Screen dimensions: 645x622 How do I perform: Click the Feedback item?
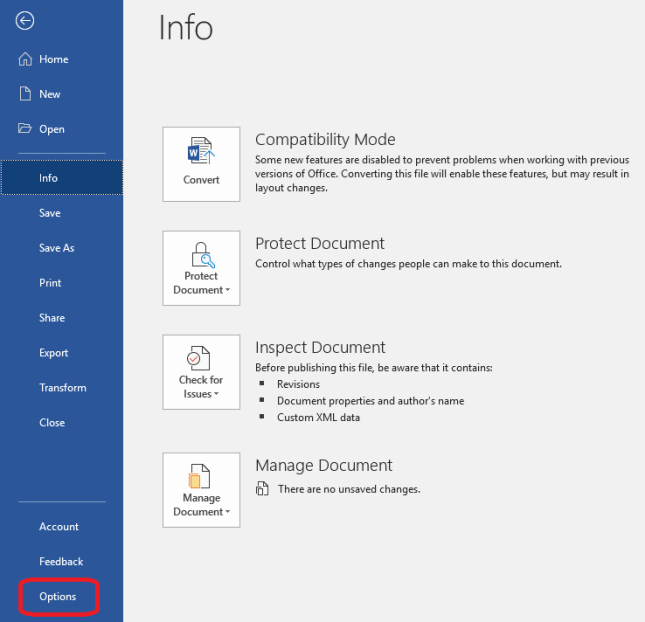[61, 562]
